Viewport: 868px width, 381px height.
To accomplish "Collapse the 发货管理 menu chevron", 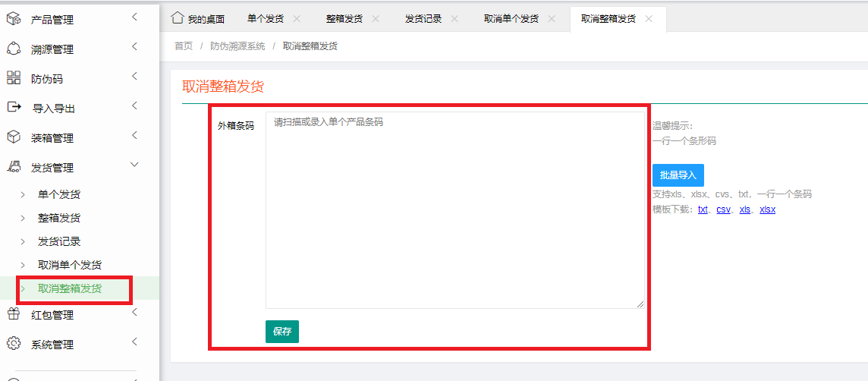I will 134,165.
